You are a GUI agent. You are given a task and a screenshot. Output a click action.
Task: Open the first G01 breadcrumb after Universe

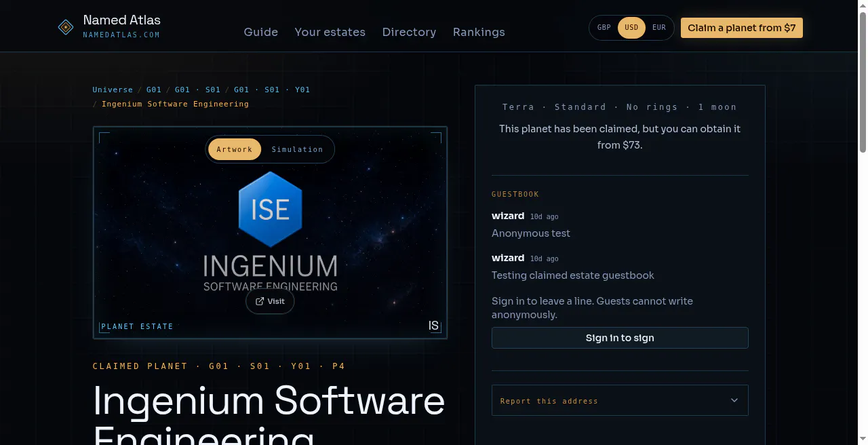(154, 90)
